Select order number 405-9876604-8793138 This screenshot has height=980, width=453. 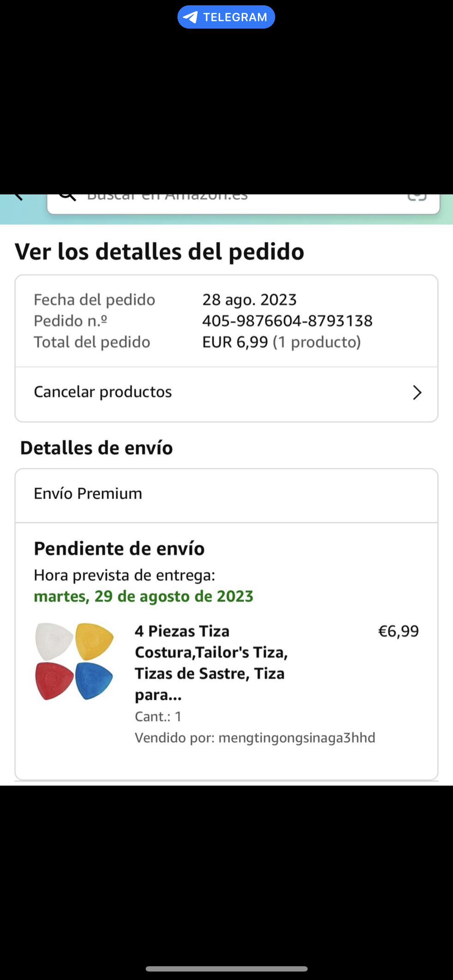287,321
